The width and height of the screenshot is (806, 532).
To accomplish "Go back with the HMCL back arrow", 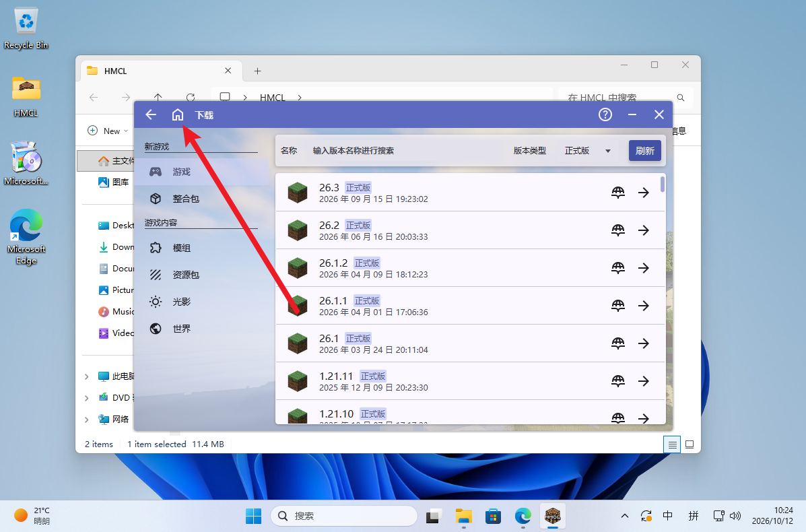I will click(x=151, y=114).
